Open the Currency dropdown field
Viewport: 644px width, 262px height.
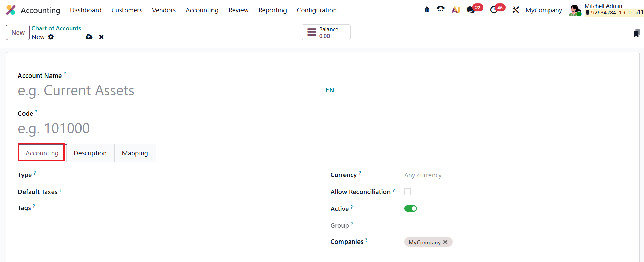pos(478,175)
